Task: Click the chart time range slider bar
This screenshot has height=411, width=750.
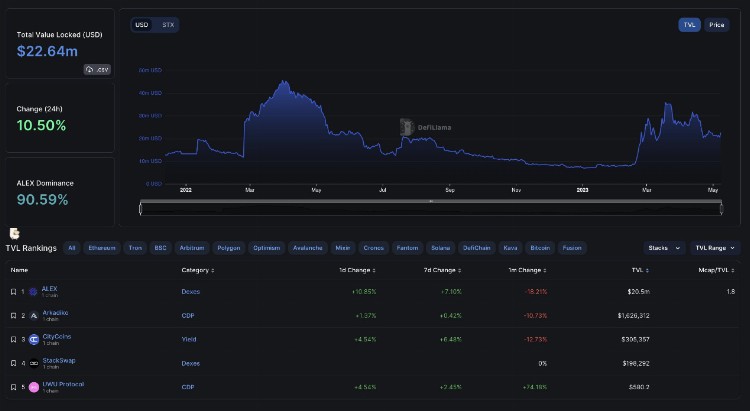Action: click(x=430, y=208)
